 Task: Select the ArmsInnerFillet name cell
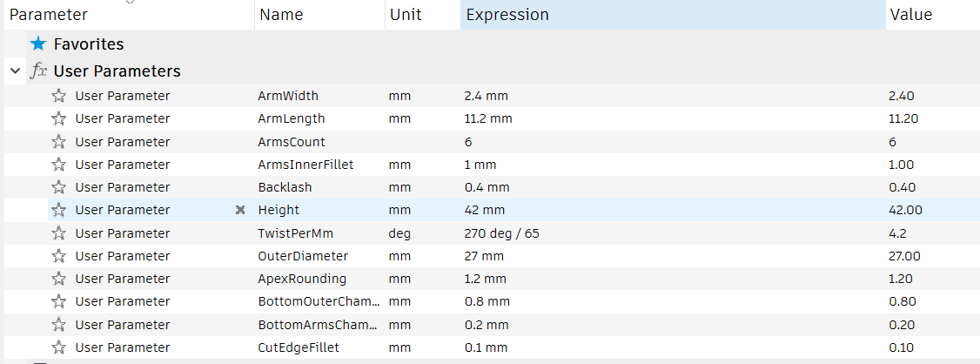pyautogui.click(x=305, y=165)
